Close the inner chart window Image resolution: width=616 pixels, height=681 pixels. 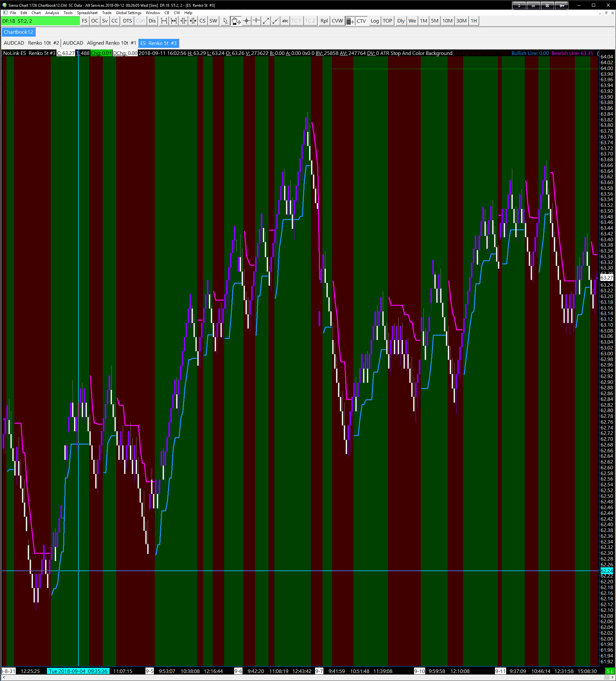pos(612,13)
